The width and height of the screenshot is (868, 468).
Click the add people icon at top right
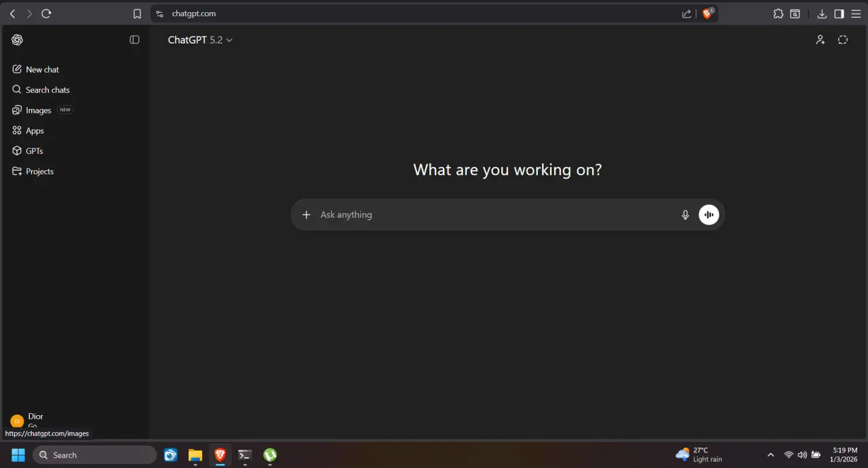821,40
